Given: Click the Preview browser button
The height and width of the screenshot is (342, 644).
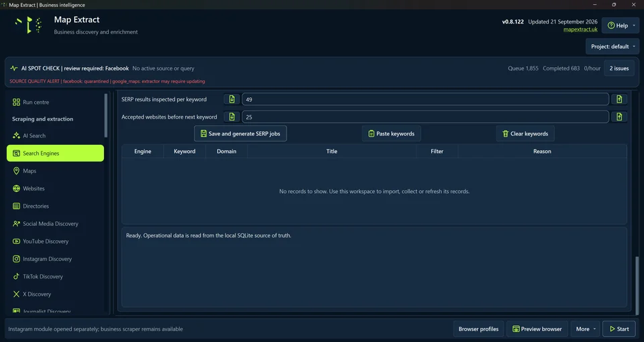Looking at the screenshot, I should pos(537,329).
